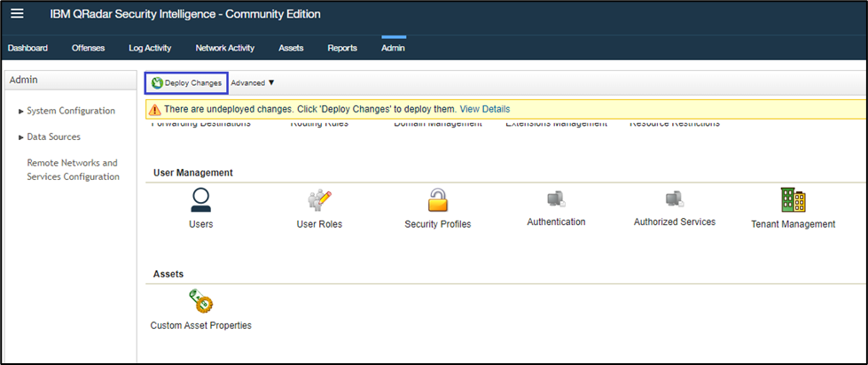Expand System Configuration tree item
The image size is (868, 365).
point(21,112)
